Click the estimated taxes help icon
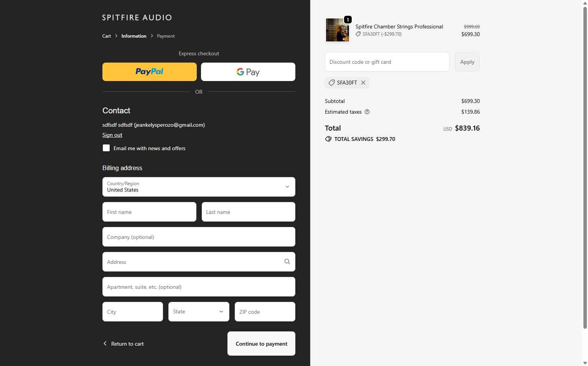 tap(367, 112)
